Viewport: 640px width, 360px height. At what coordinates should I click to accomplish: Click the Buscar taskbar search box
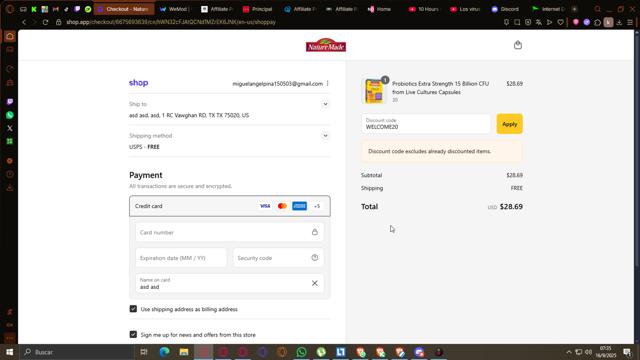77,352
